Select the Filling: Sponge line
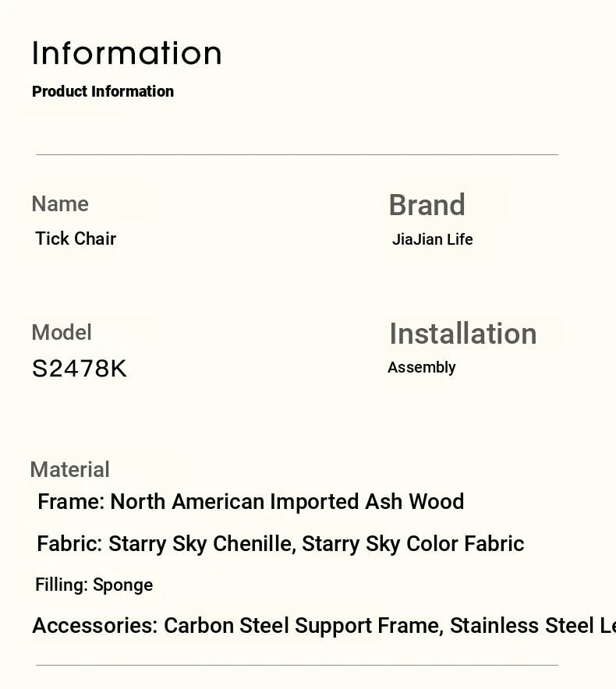 (x=94, y=585)
